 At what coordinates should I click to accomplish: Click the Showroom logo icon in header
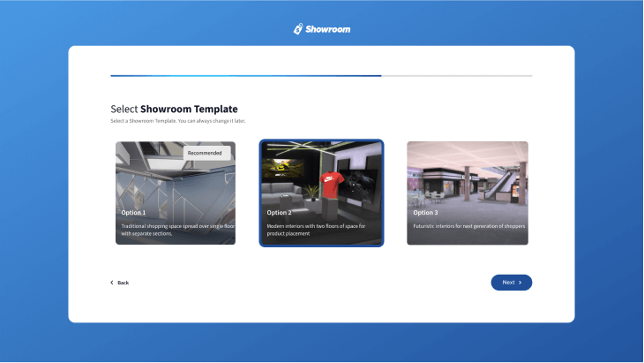tap(298, 29)
